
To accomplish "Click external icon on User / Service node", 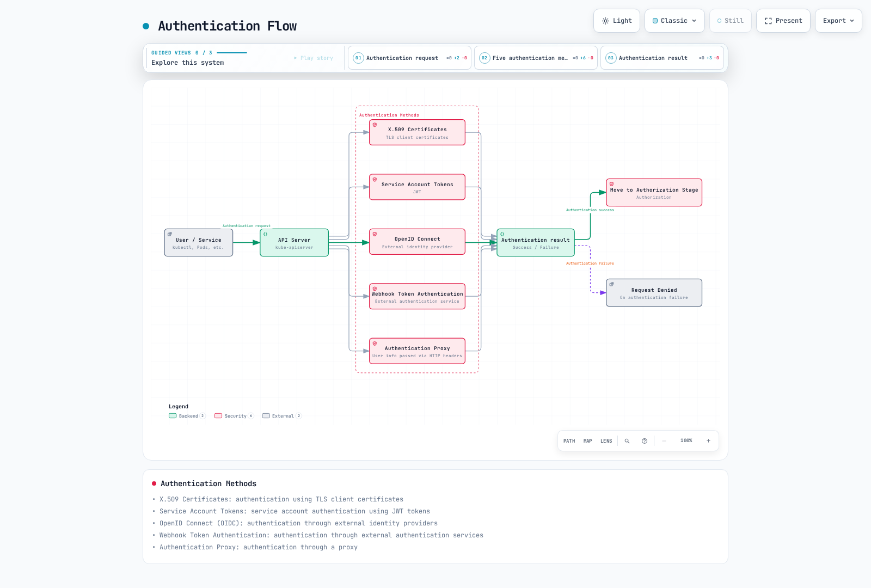I will click(169, 234).
